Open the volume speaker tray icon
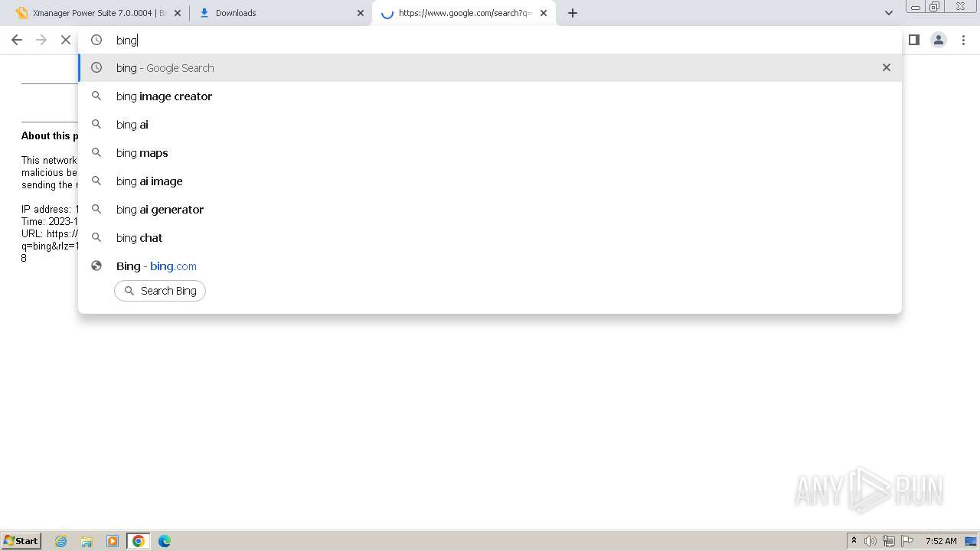This screenshot has width=980, height=551. tap(871, 541)
